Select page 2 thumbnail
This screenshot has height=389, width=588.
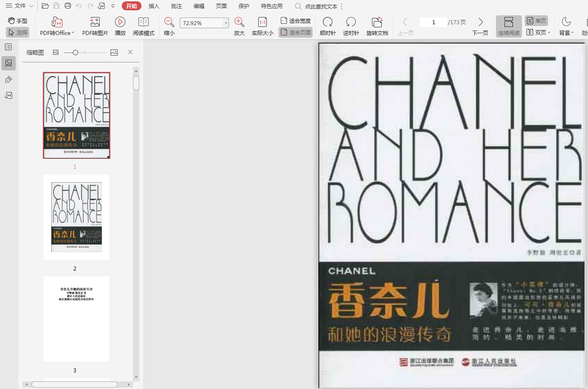[x=76, y=217]
